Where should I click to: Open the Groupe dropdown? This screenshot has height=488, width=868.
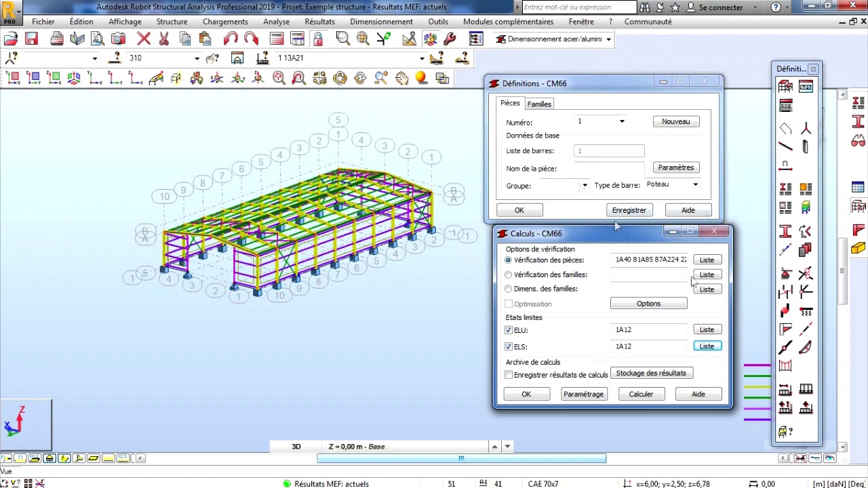(x=585, y=185)
